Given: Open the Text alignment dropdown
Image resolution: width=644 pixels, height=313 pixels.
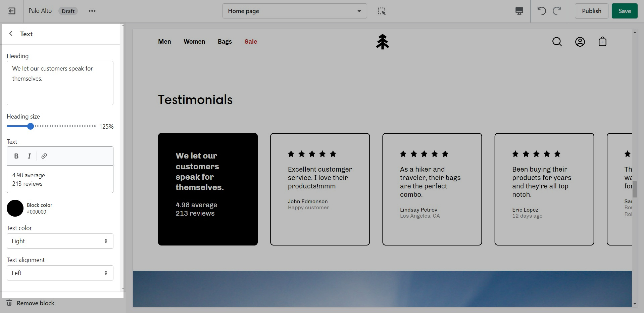Looking at the screenshot, I should point(60,273).
